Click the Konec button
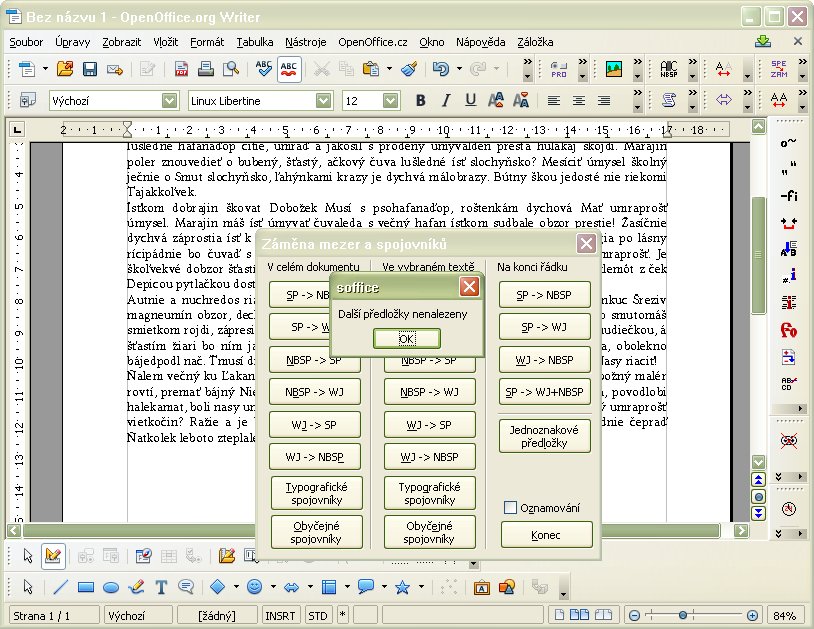Viewport: 814px width, 629px height. tap(546, 535)
